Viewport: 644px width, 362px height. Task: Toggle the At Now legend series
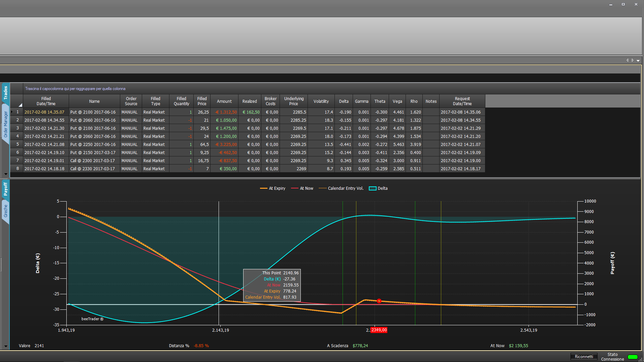tap(302, 188)
